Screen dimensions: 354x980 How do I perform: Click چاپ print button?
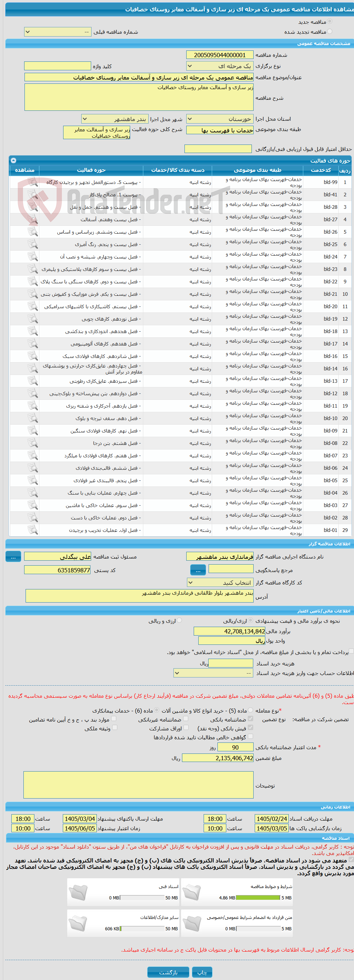coord(202,972)
